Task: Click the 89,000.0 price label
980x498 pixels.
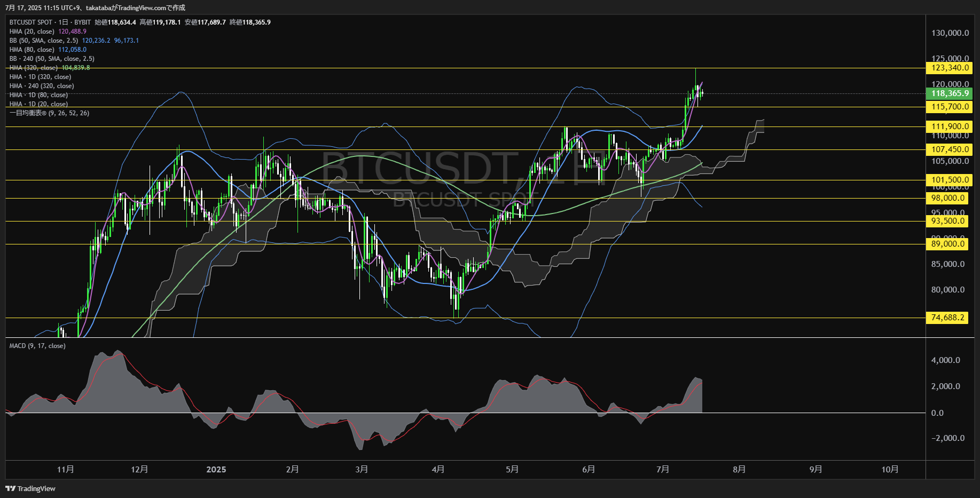Action: [947, 244]
